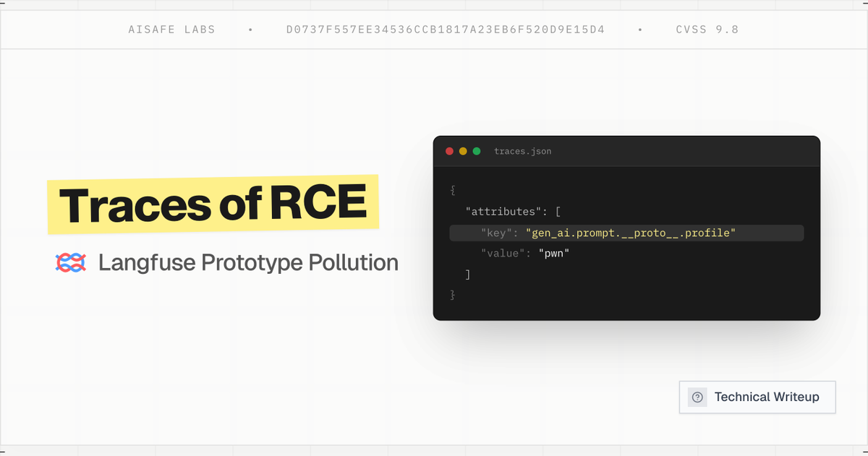The image size is (868, 456).
Task: Click the green maximize dot on the traces.json window
Action: tap(477, 151)
